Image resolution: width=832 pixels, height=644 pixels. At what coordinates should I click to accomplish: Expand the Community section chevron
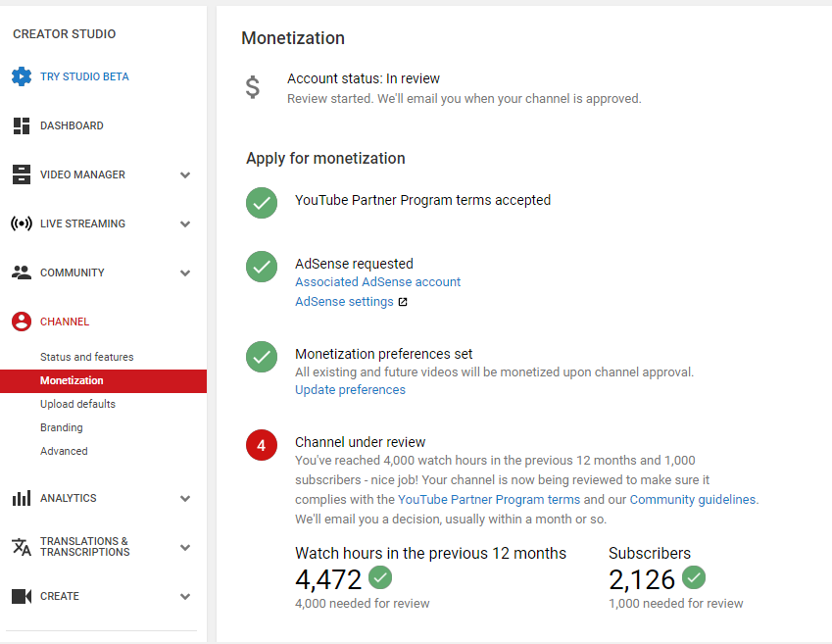pyautogui.click(x=185, y=272)
